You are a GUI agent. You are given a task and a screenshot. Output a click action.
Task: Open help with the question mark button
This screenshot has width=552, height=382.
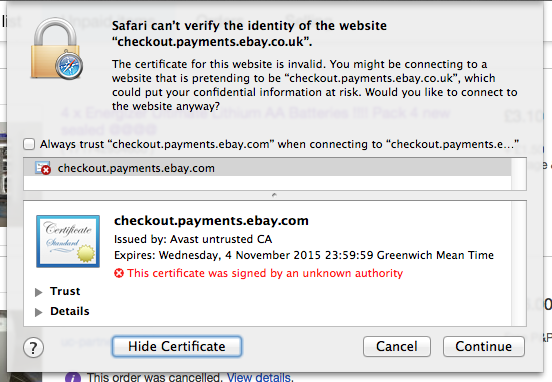click(33, 348)
